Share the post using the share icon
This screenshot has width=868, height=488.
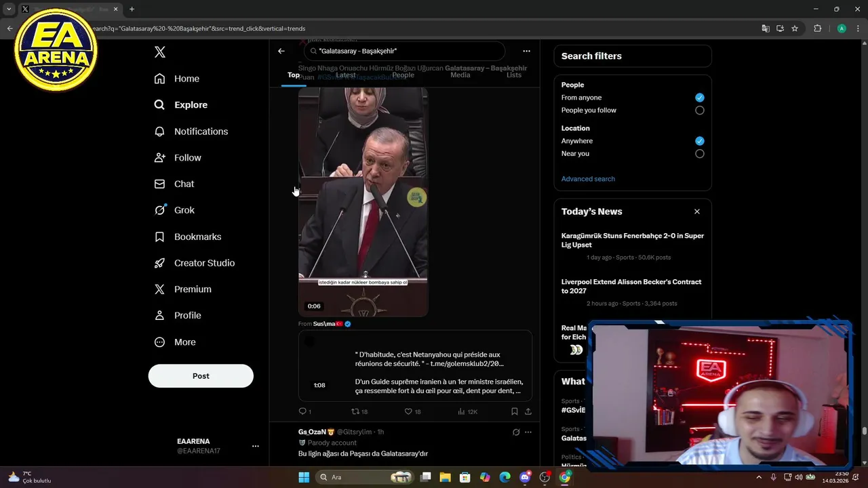tap(528, 411)
